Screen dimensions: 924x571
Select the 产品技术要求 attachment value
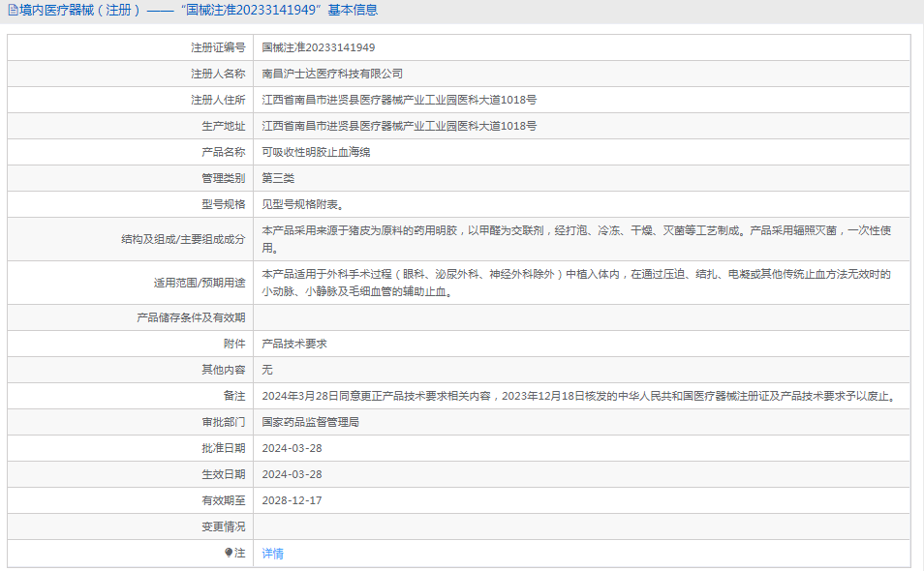(294, 344)
